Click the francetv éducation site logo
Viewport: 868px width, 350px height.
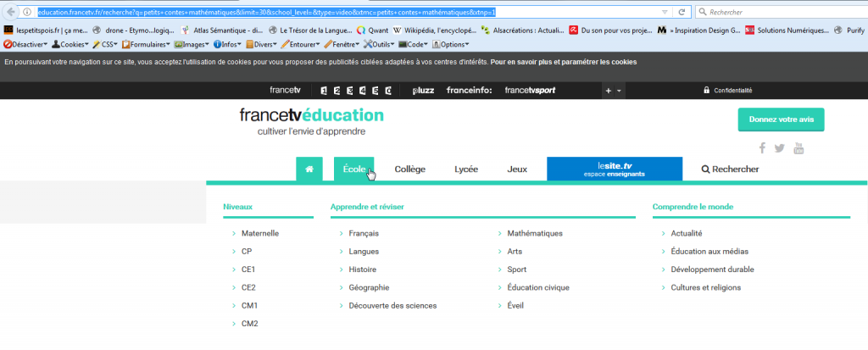(x=311, y=120)
